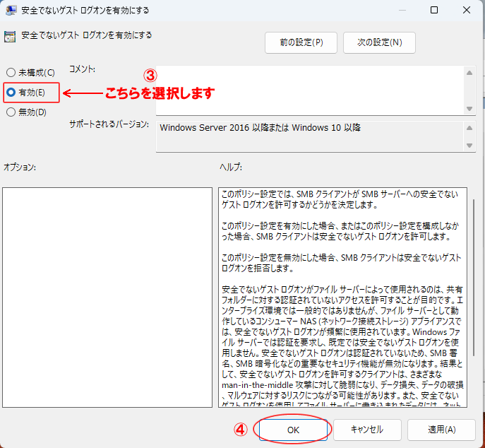Minimize the dialog window
Viewport: 485px width, 448px height.
[402, 10]
